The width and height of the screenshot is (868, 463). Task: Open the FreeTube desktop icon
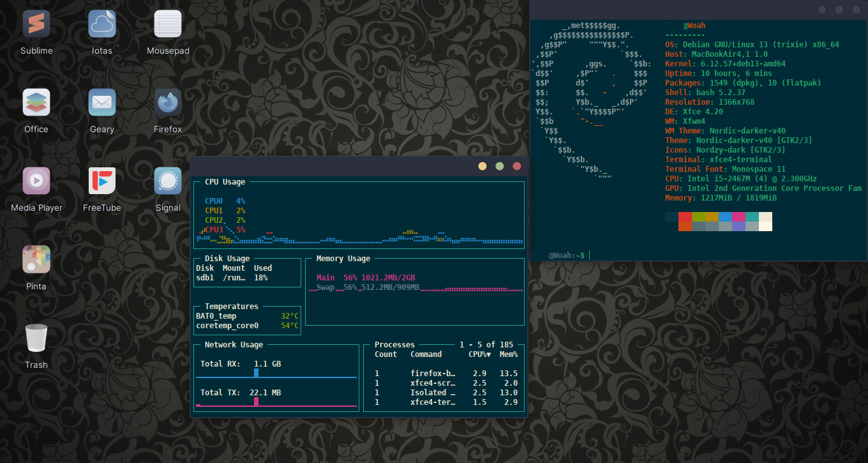[102, 181]
